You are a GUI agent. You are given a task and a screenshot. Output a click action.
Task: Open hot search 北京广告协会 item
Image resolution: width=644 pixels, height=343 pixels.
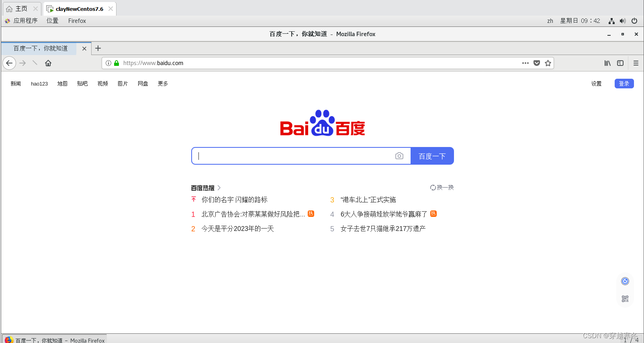tap(253, 214)
